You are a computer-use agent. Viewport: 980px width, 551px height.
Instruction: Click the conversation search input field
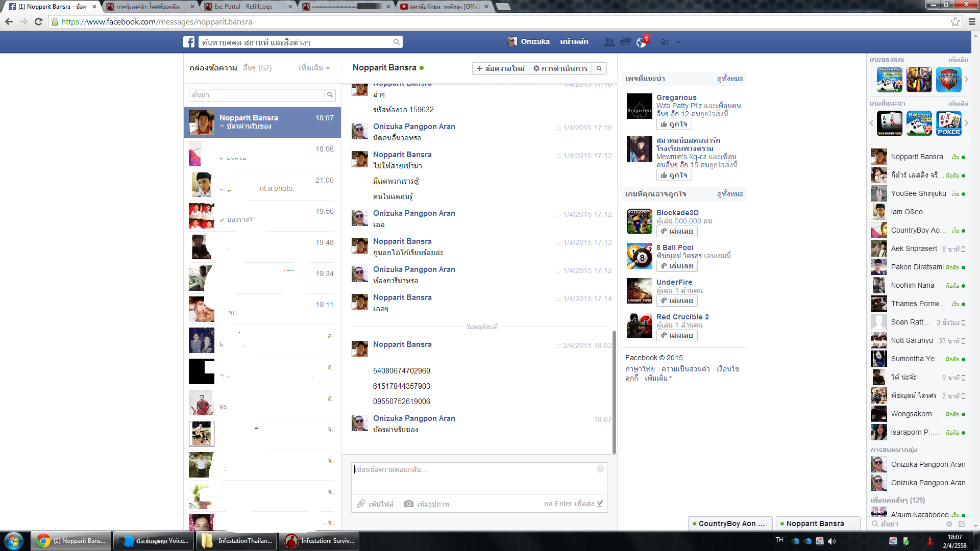257,95
